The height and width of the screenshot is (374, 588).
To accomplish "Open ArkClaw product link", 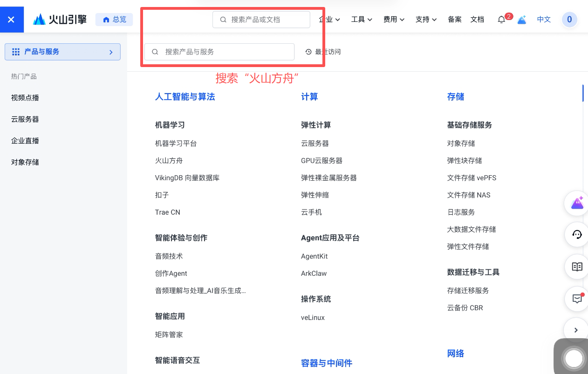I will point(314,273).
